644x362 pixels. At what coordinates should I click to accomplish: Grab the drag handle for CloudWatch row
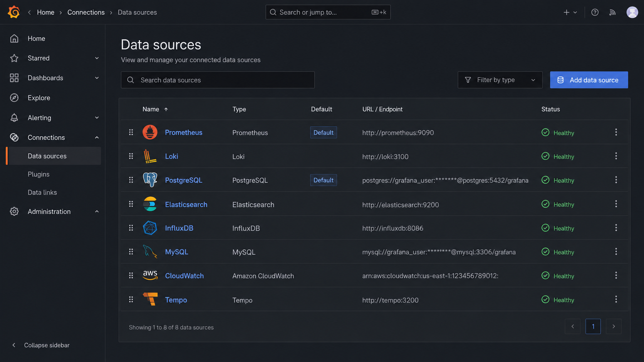(131, 275)
